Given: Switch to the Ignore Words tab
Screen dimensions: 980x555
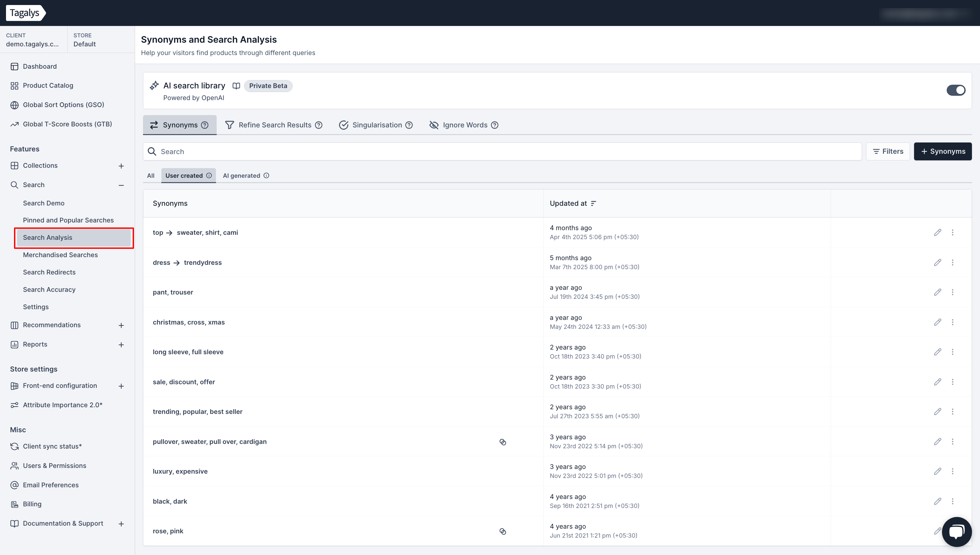Looking at the screenshot, I should tap(464, 125).
